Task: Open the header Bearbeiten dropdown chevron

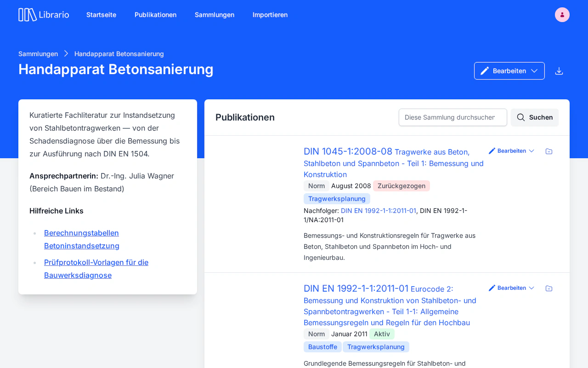Action: (x=534, y=71)
